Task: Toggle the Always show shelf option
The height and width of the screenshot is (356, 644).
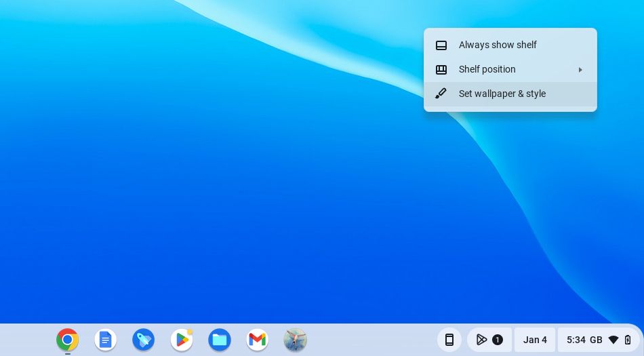Action: coord(498,45)
